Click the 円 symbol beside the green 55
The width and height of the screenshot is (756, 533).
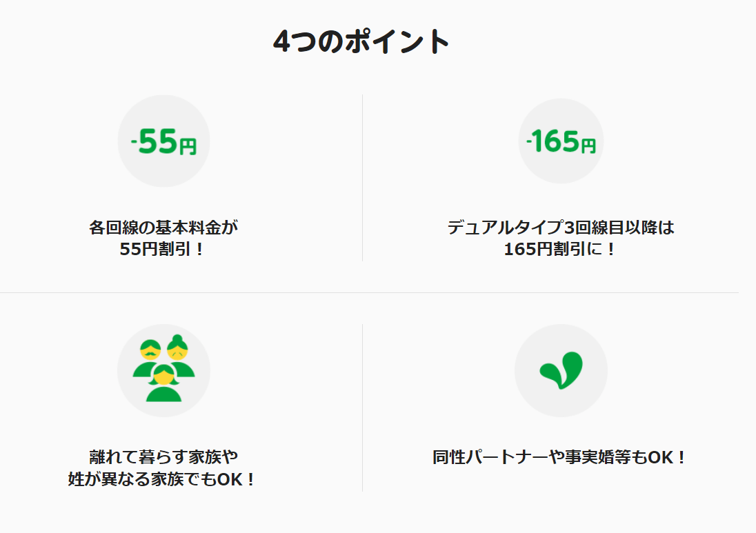[x=188, y=147]
